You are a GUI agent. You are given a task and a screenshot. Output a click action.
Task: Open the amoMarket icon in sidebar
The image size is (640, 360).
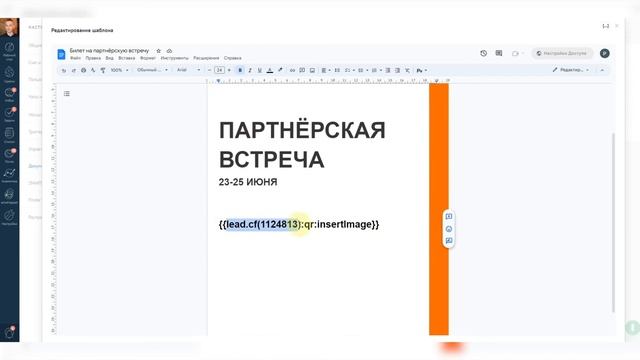[9, 196]
